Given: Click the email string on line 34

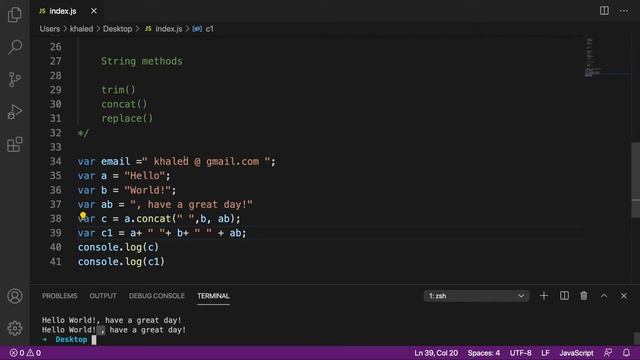Looking at the screenshot, I should (x=206, y=162).
